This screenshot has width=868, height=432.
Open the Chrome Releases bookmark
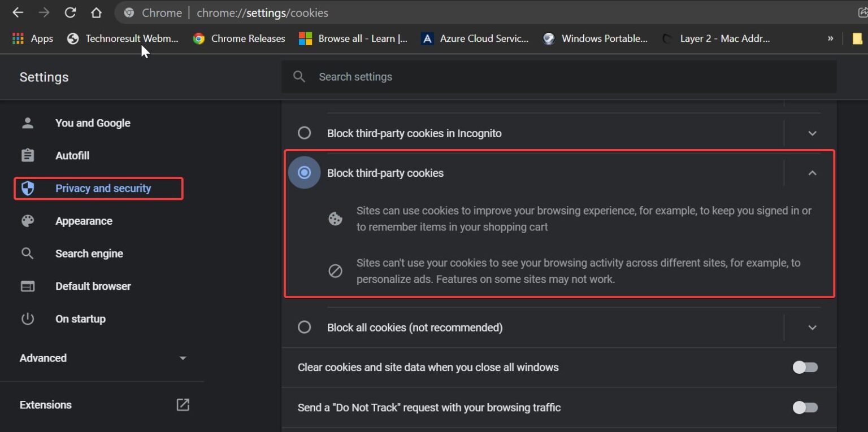238,38
